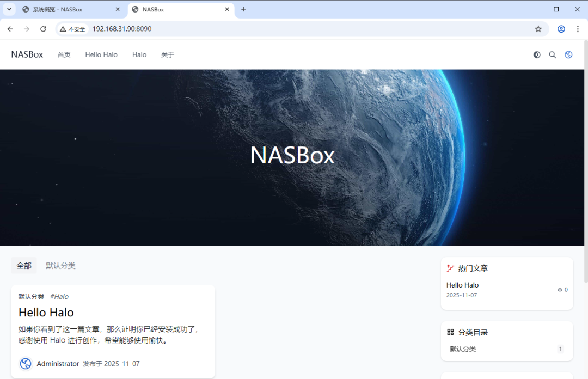This screenshot has width=588, height=379.
Task: Close the 系统概览 - NASBox tab
Action: pyautogui.click(x=118, y=9)
